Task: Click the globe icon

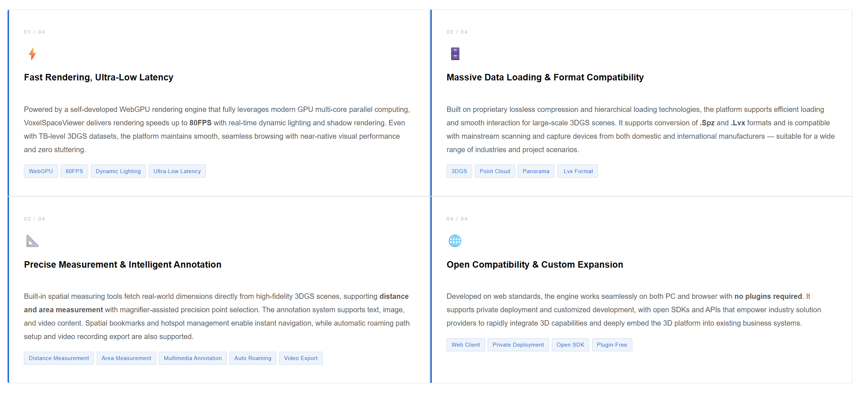Action: tap(455, 241)
